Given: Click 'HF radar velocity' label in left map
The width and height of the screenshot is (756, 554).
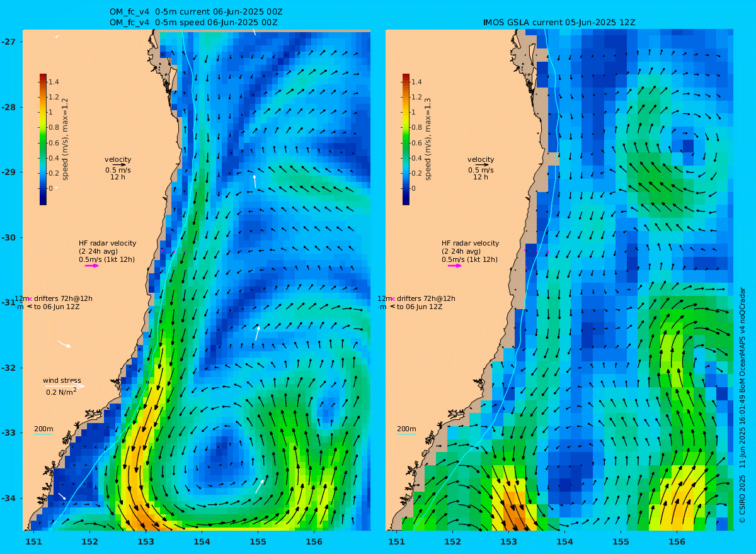Looking at the screenshot, I should (x=107, y=243).
